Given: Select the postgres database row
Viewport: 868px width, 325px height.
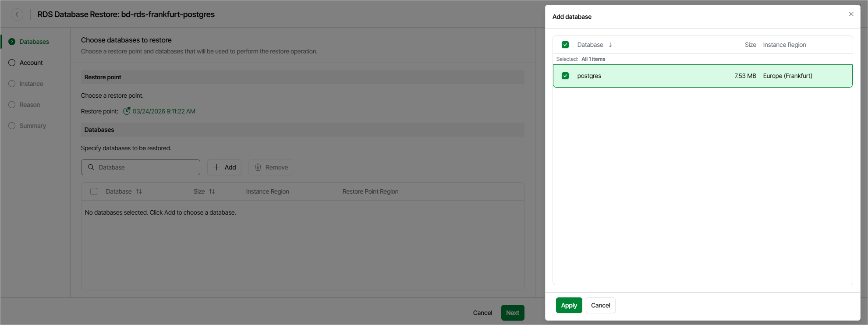Looking at the screenshot, I should coord(657,76).
